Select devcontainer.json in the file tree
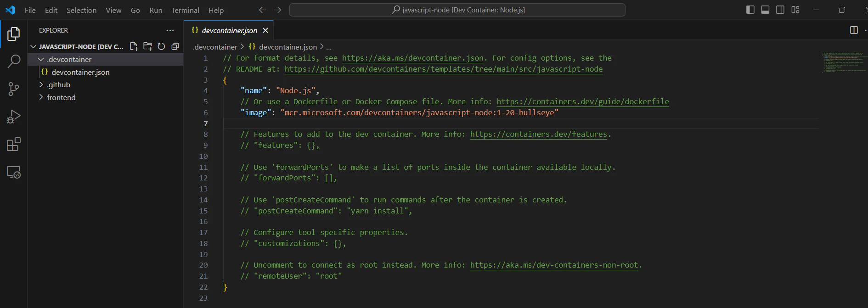The width and height of the screenshot is (868, 308). point(106,72)
